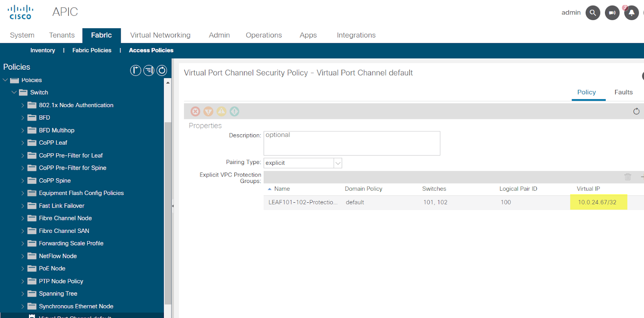Screen dimensions: 644x318
Task: Click the Cisco logo
Action: [21, 12]
